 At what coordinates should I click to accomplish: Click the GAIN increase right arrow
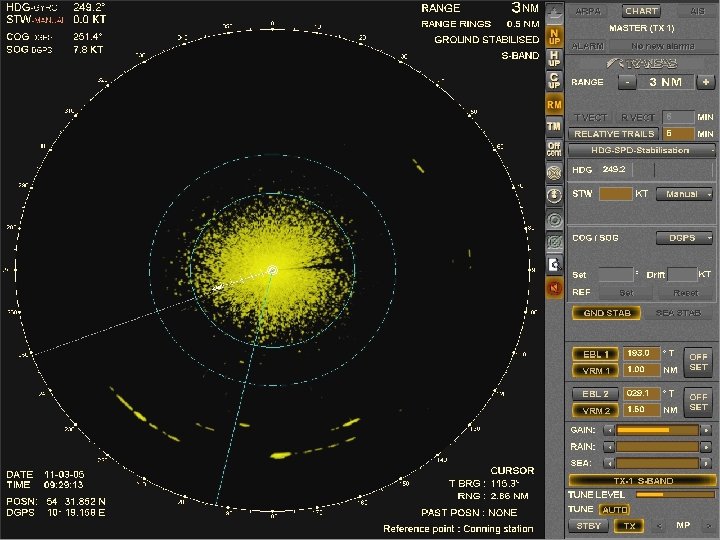click(706, 430)
